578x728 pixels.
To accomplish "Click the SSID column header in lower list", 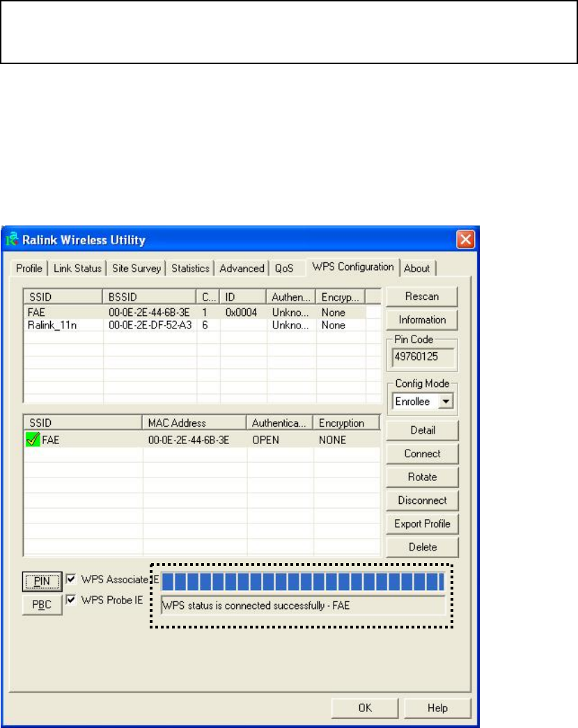I will tap(83, 423).
